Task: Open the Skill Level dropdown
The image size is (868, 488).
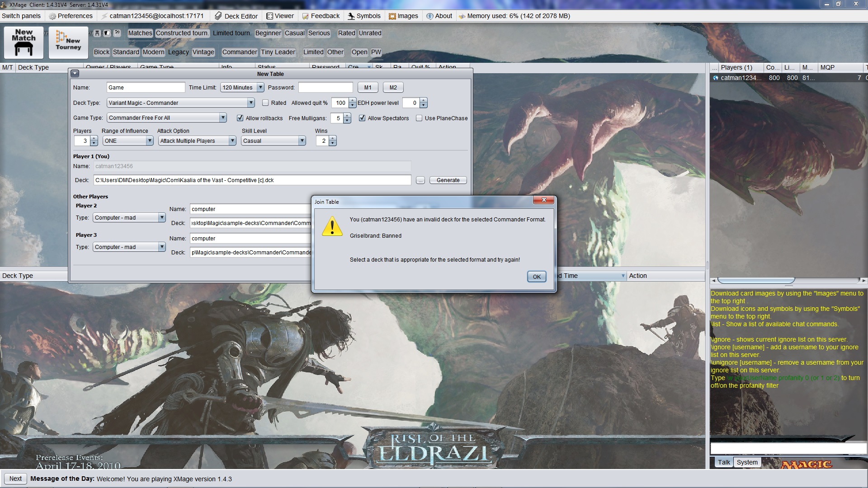Action: [x=302, y=141]
